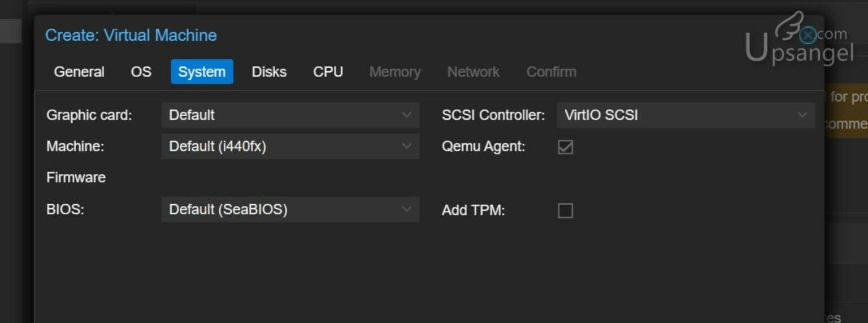This screenshot has width=868, height=323.
Task: Close the Create Virtual Machine dialog
Action: (808, 35)
